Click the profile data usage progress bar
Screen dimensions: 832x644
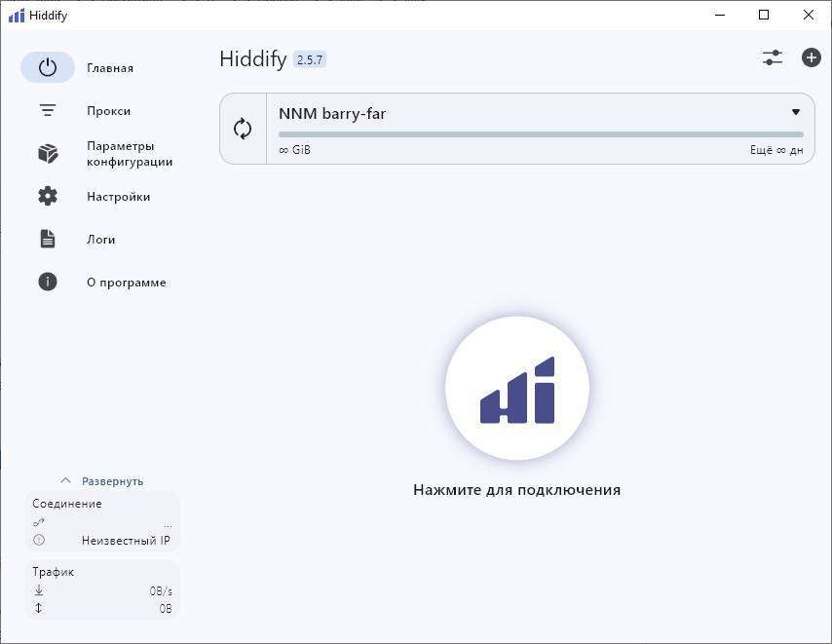(x=541, y=134)
